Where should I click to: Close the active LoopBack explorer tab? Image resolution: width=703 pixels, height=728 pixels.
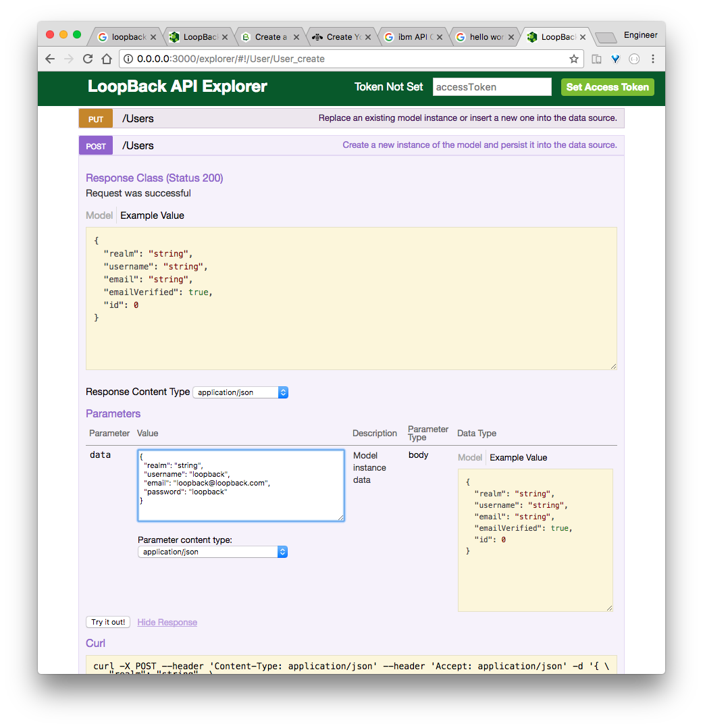click(x=582, y=37)
